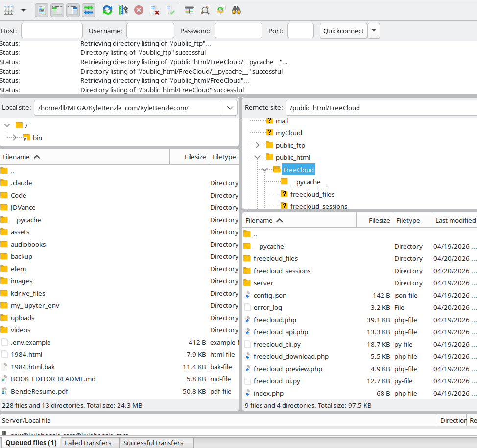Open the filename filters dialog
This screenshot has width=477, height=448.
click(204, 10)
